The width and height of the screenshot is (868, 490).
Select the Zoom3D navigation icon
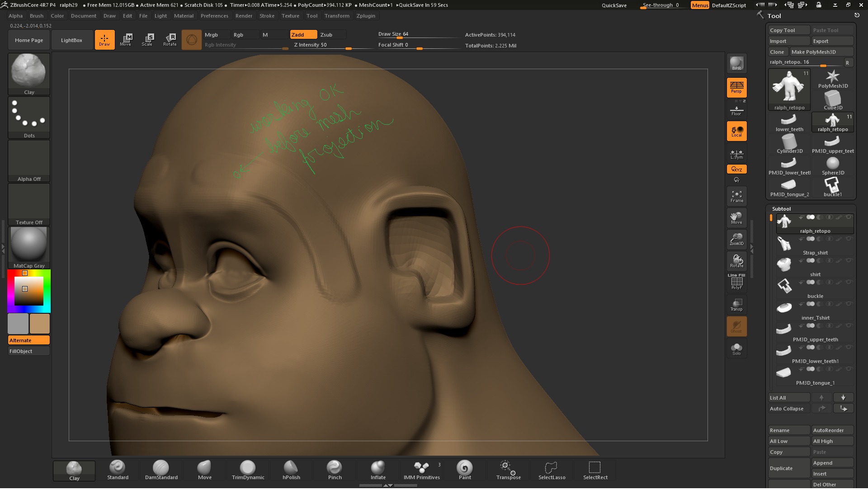pyautogui.click(x=736, y=239)
